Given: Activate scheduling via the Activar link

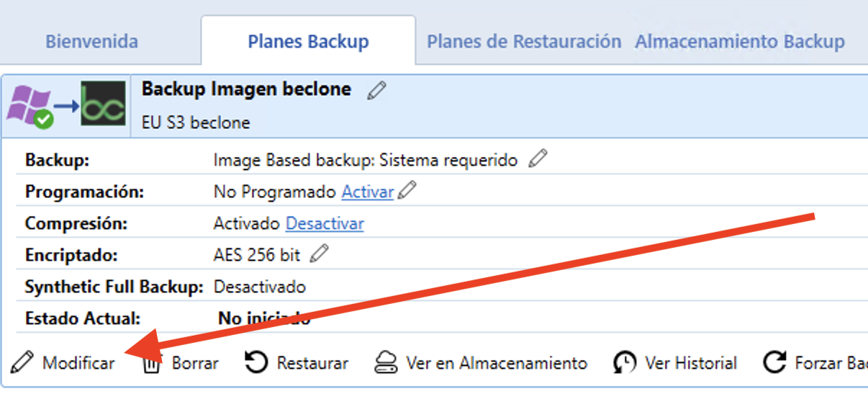Looking at the screenshot, I should (368, 192).
